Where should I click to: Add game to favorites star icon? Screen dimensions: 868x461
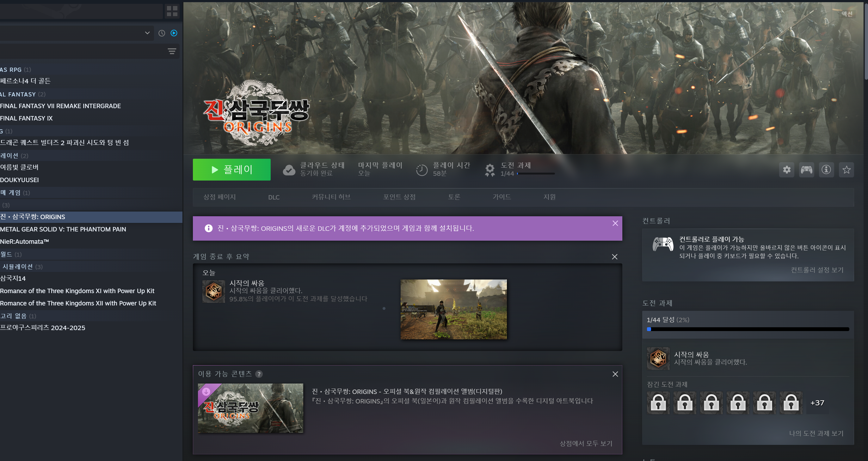click(x=846, y=169)
